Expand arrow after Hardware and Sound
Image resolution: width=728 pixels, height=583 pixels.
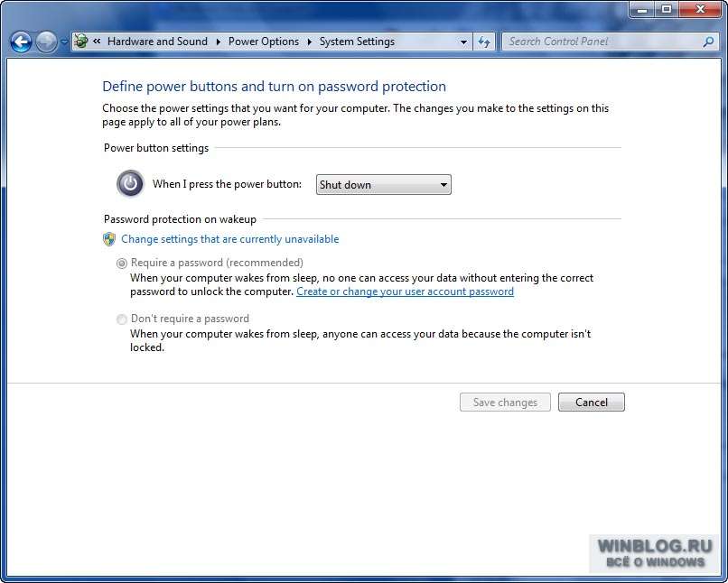click(219, 42)
